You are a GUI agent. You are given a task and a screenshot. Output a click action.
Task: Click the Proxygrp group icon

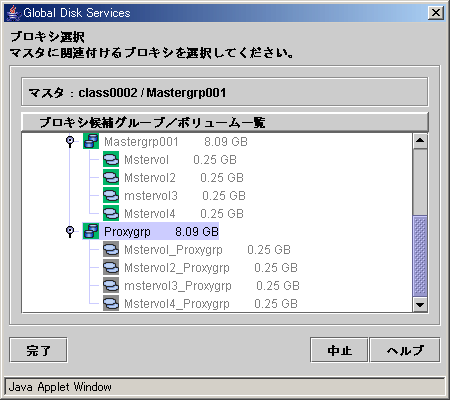(x=91, y=231)
